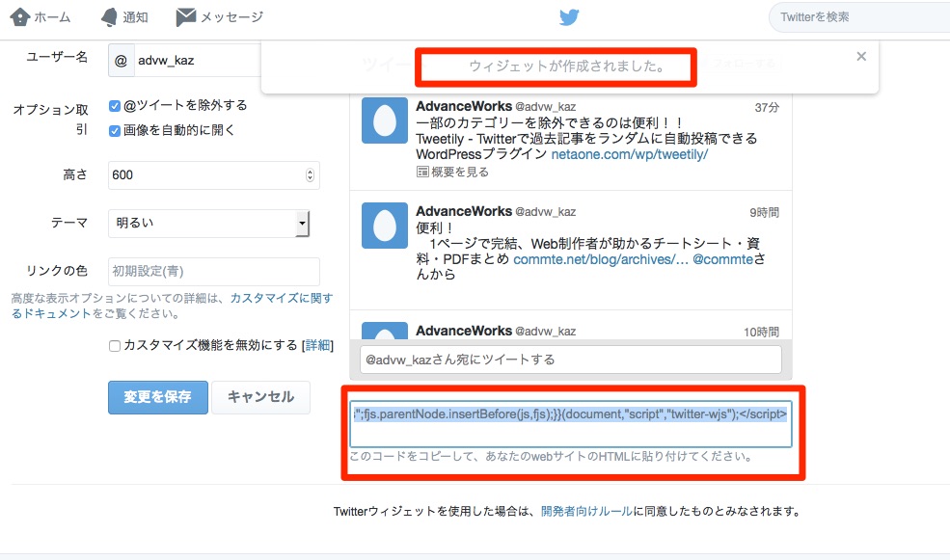The height and width of the screenshot is (560, 950).
Task: Open the netaone.com/wp/tweetily/ link
Action: coord(630,154)
